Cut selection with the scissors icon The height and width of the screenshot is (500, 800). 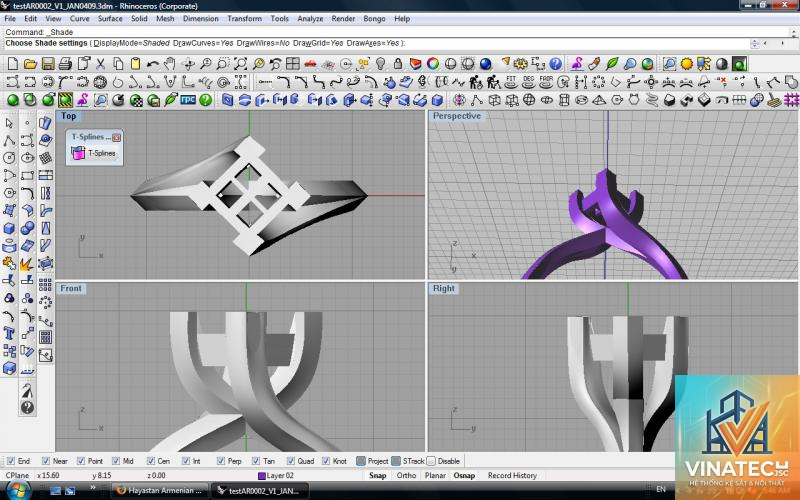coord(101,64)
